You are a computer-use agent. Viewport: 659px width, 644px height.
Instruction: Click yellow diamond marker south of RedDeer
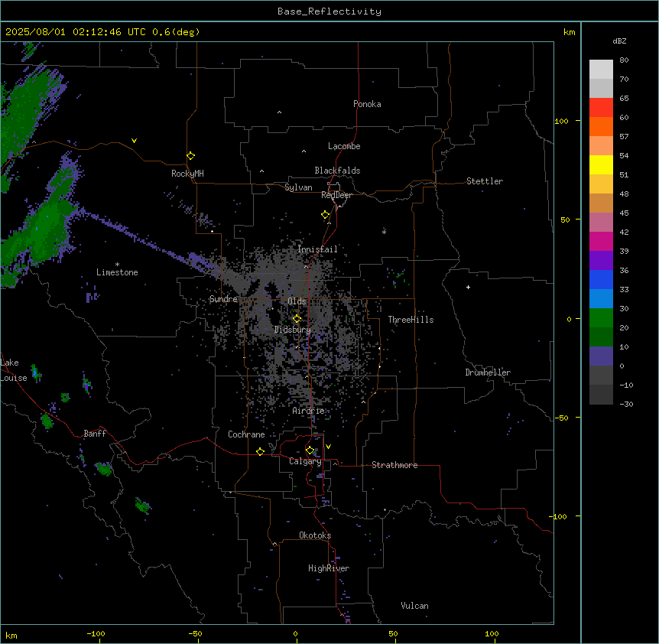point(326,215)
